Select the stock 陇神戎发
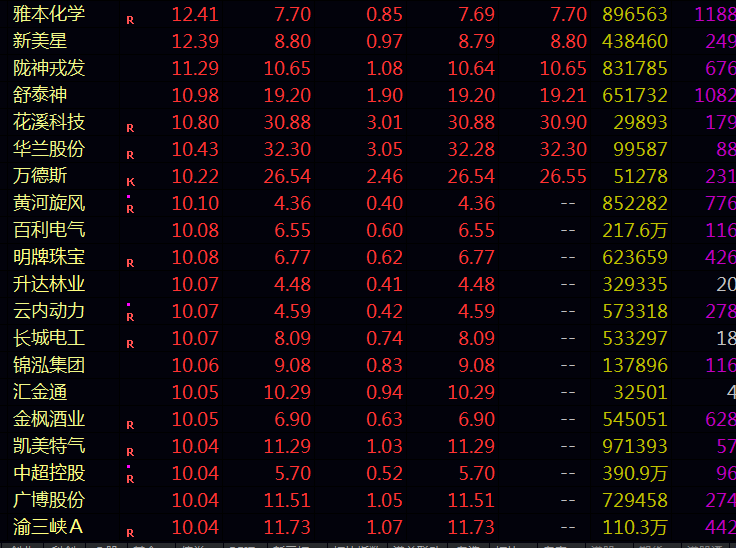The height and width of the screenshot is (548, 736). [49, 68]
